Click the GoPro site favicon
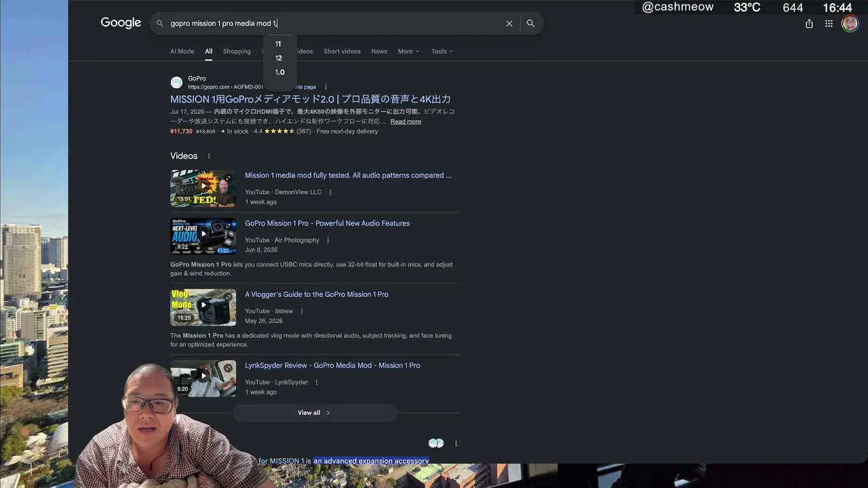Viewport: 868px width, 488px height. click(176, 83)
